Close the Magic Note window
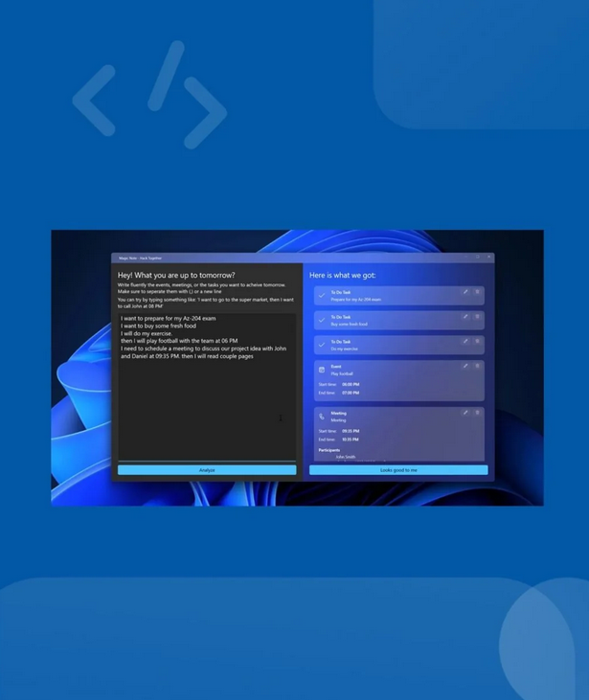 click(489, 258)
